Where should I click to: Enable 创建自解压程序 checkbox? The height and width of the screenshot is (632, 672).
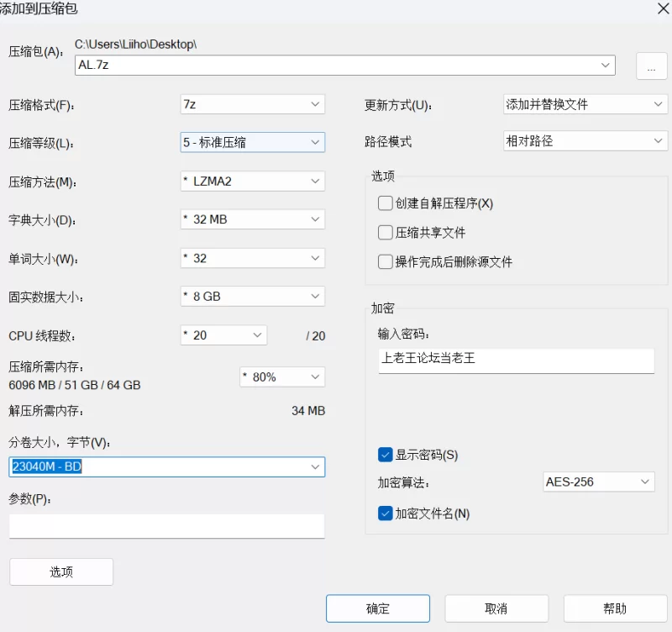tap(386, 203)
